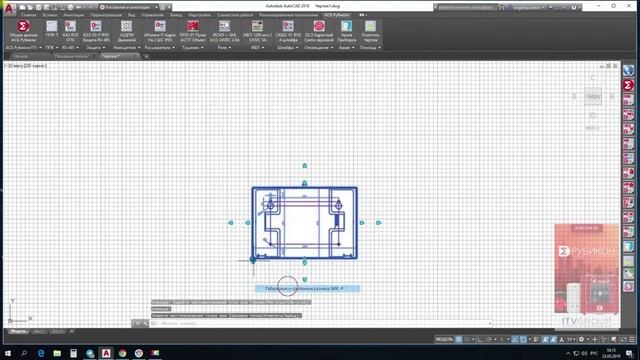This screenshot has width=640, height=360.
Task: Open the Главная ribbon tab
Action: 29,15
